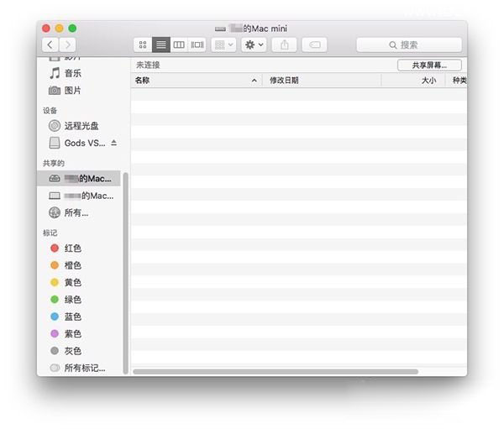Open the gear action menu
504x429 pixels.
pyautogui.click(x=254, y=44)
